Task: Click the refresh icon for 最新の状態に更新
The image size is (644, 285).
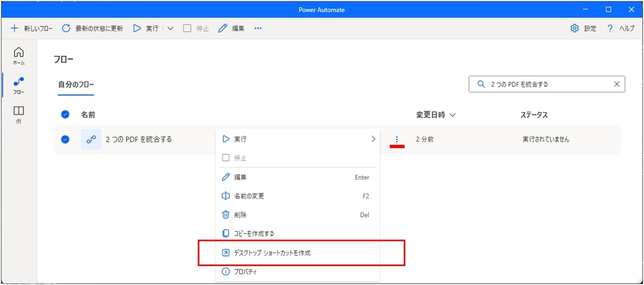Action: pyautogui.click(x=67, y=28)
